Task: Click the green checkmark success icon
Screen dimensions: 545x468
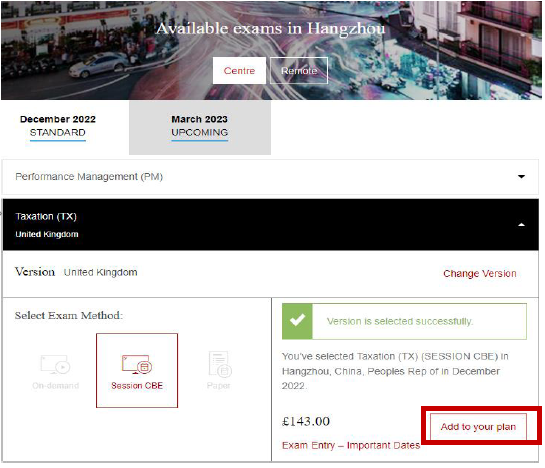Action: click(x=298, y=321)
